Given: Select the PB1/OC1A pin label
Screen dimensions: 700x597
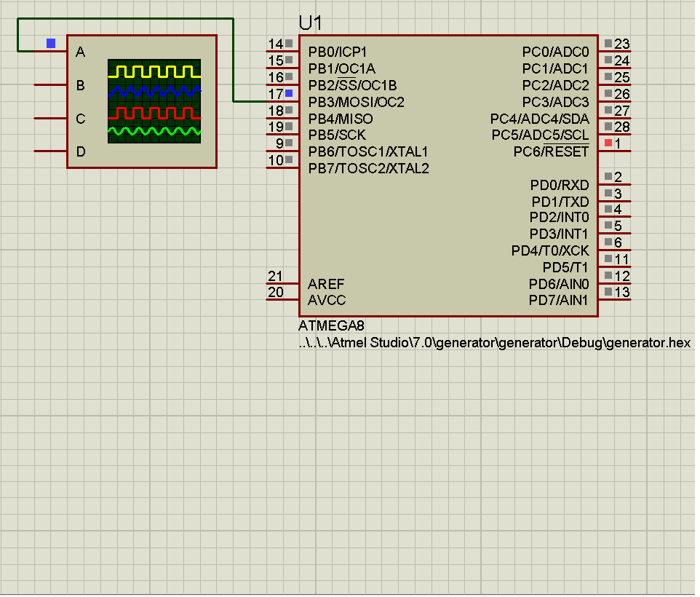Looking at the screenshot, I should click(x=342, y=68).
